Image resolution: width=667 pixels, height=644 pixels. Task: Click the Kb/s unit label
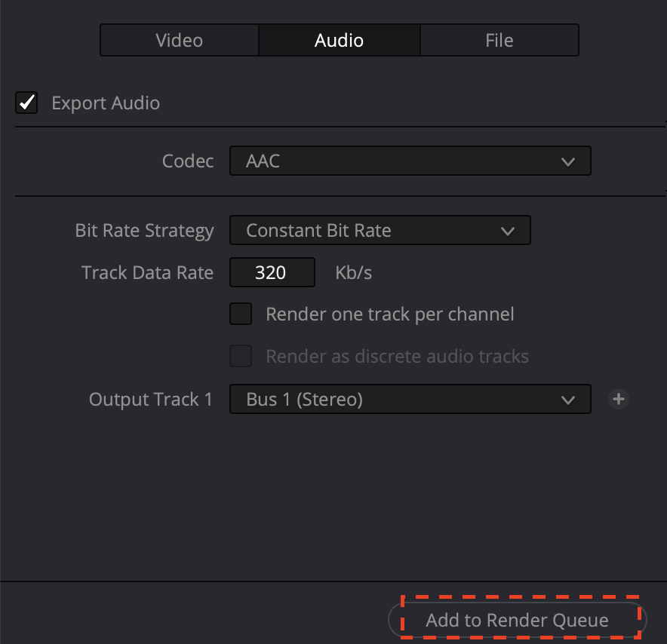[x=353, y=272]
